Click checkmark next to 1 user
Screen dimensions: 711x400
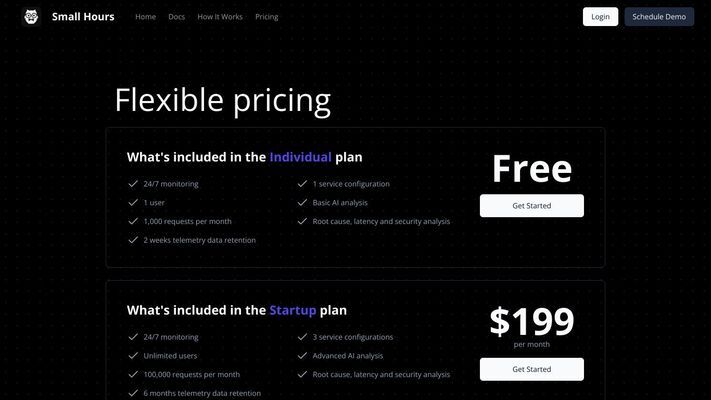133,202
